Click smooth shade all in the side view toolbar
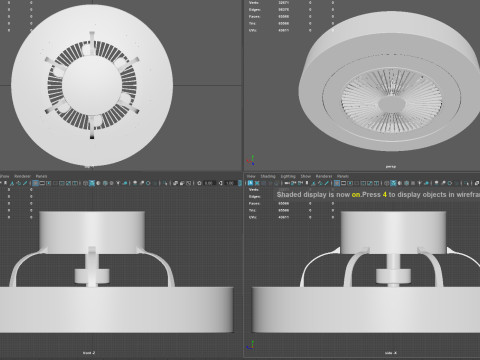 393,183
